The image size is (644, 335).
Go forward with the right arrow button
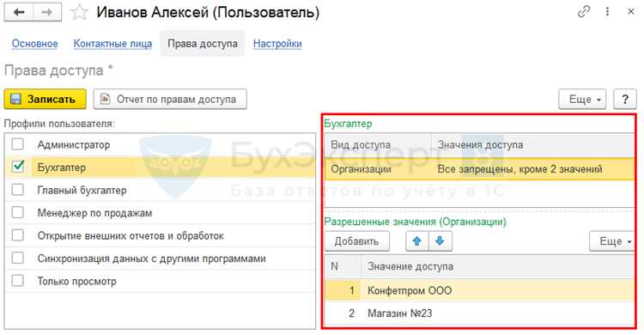(x=47, y=12)
